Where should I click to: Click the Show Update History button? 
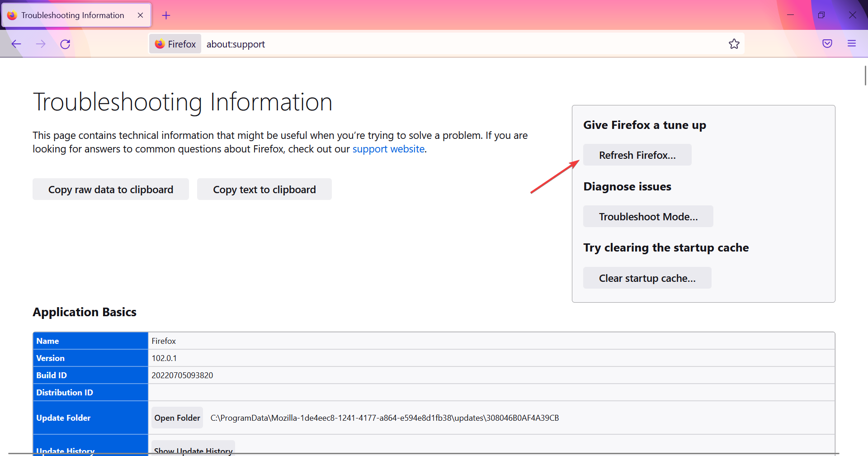point(193,448)
